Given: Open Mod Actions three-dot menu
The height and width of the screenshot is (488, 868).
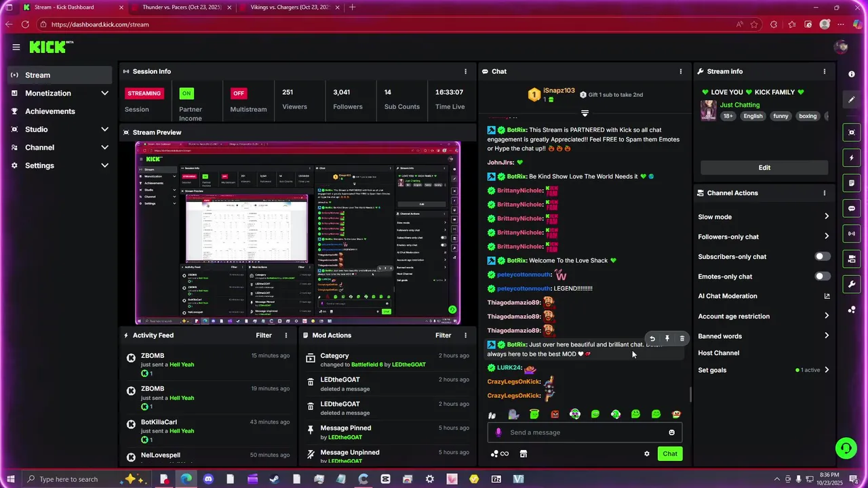Looking at the screenshot, I should pyautogui.click(x=465, y=335).
